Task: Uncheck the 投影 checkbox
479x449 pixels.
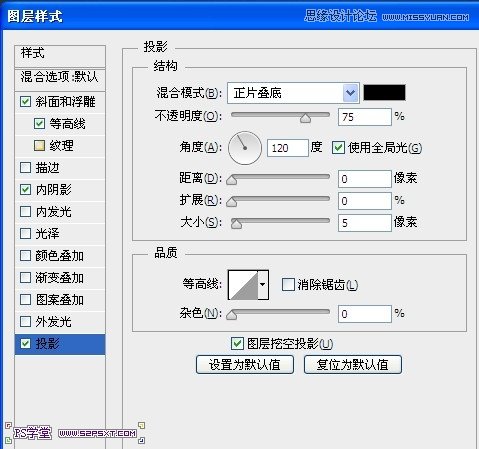Action: [x=26, y=344]
